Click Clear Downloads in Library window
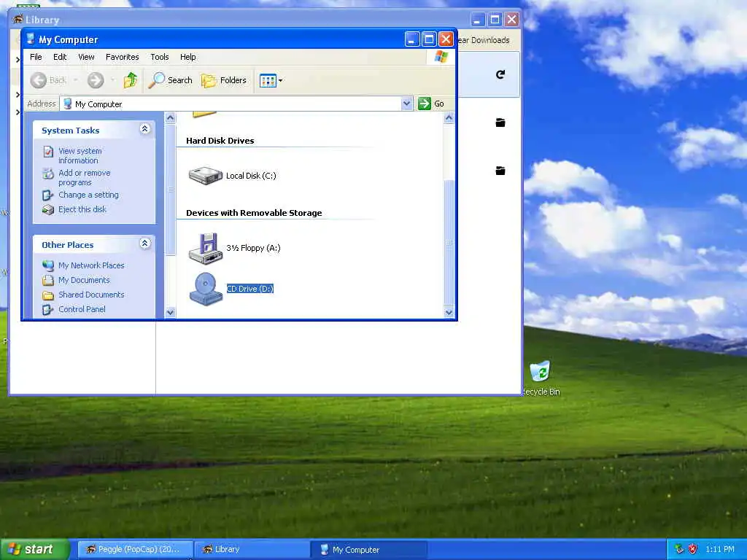 click(484, 40)
